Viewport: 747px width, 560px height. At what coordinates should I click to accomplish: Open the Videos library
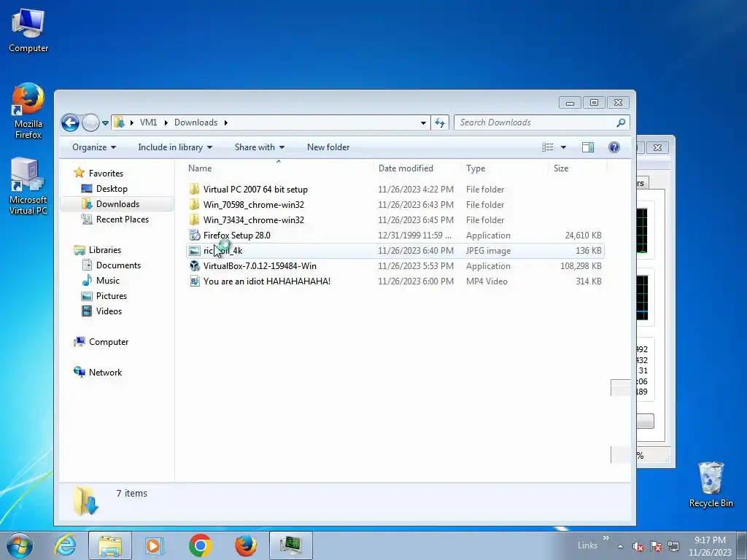pos(109,311)
